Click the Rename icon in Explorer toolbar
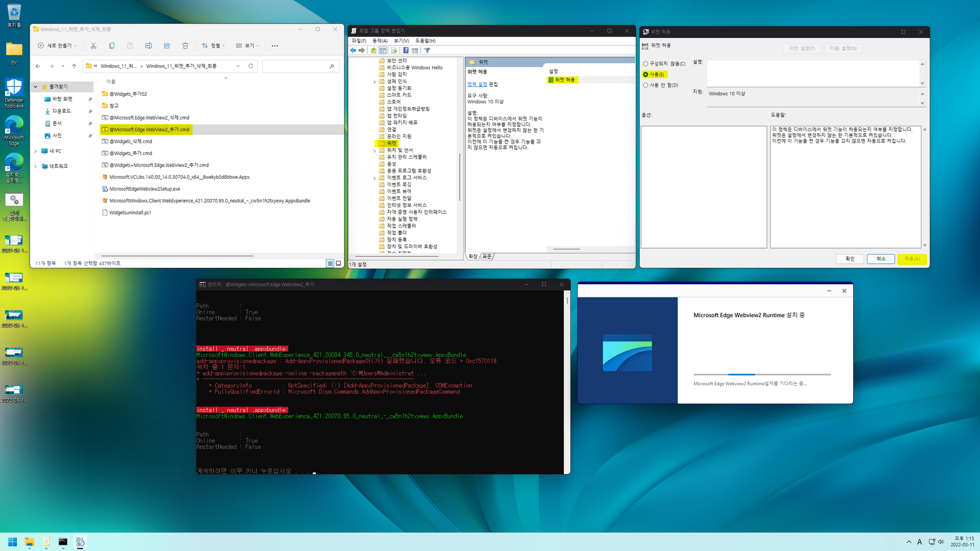Viewport: 980px width, 551px height. [x=148, y=46]
